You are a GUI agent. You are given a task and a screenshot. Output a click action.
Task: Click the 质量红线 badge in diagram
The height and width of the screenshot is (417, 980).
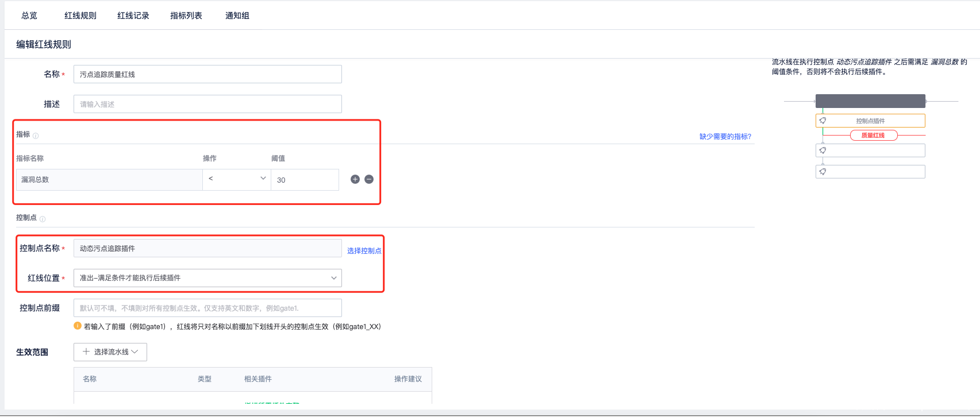coord(873,136)
